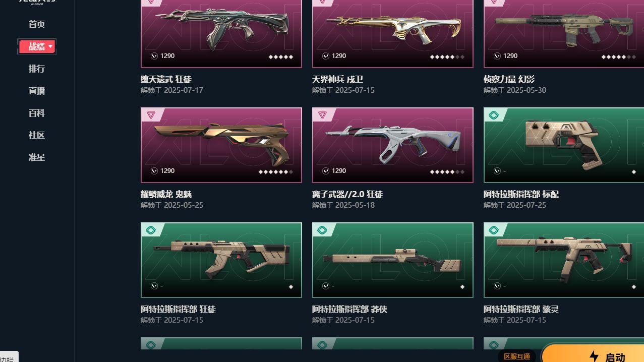Click the VP currency icon on 天界神兵 戍卫 card
The width and height of the screenshot is (644, 362).
326,56
